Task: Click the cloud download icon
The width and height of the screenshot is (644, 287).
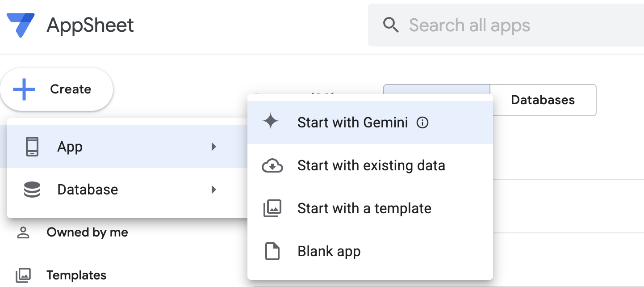Action: pyautogui.click(x=272, y=166)
